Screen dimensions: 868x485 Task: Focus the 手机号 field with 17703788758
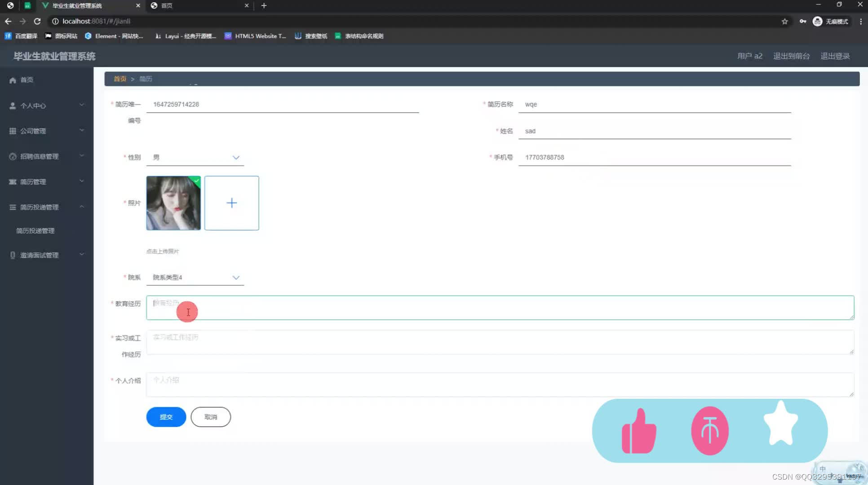(655, 158)
